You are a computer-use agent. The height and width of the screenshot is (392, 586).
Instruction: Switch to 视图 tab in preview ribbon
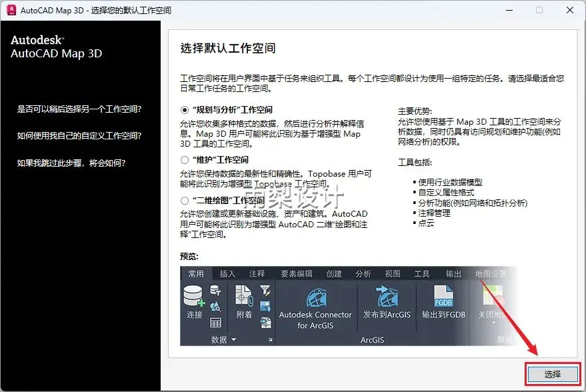(x=393, y=273)
